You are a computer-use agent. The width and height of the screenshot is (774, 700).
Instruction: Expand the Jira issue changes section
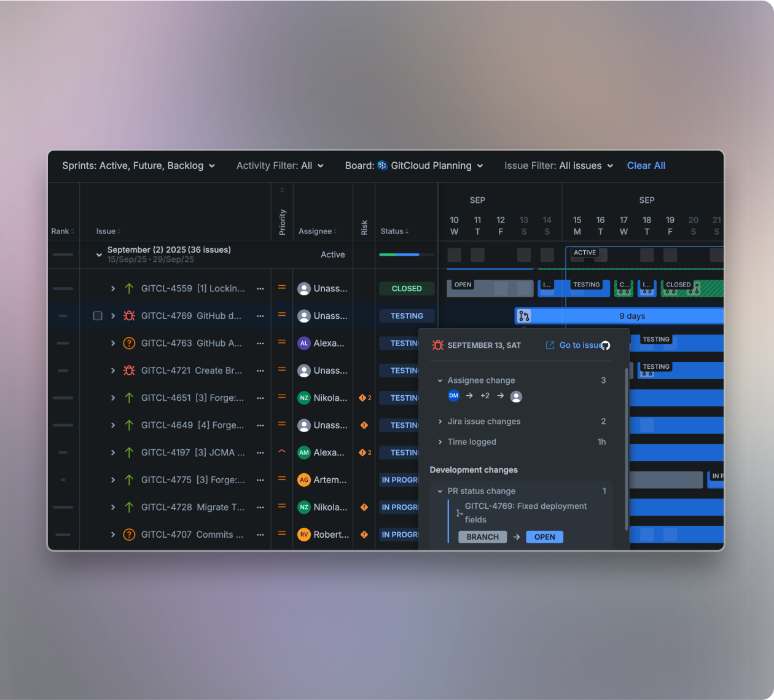click(x=483, y=422)
